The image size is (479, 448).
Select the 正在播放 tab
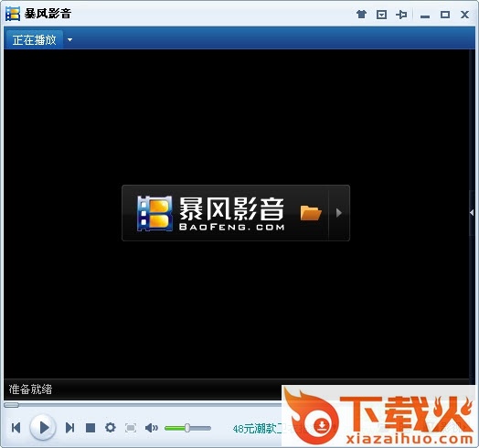tap(34, 39)
